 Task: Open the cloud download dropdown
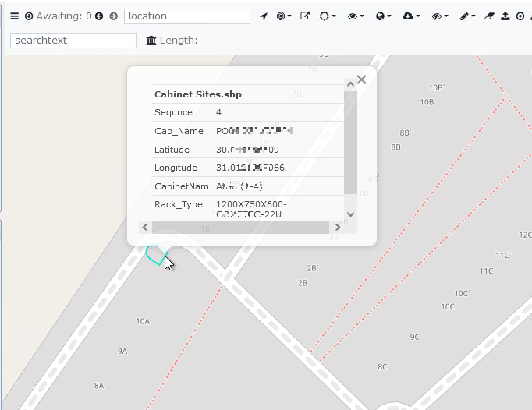click(411, 16)
